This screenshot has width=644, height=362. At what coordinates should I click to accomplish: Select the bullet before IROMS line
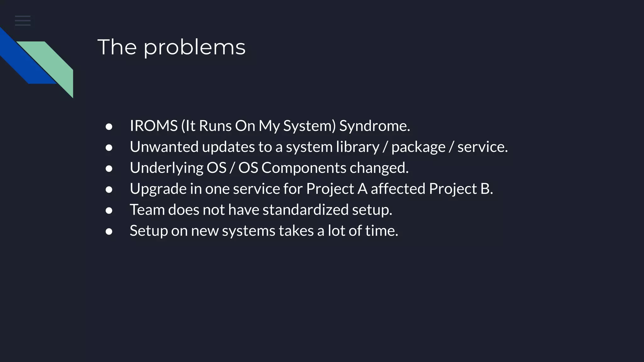click(x=109, y=127)
